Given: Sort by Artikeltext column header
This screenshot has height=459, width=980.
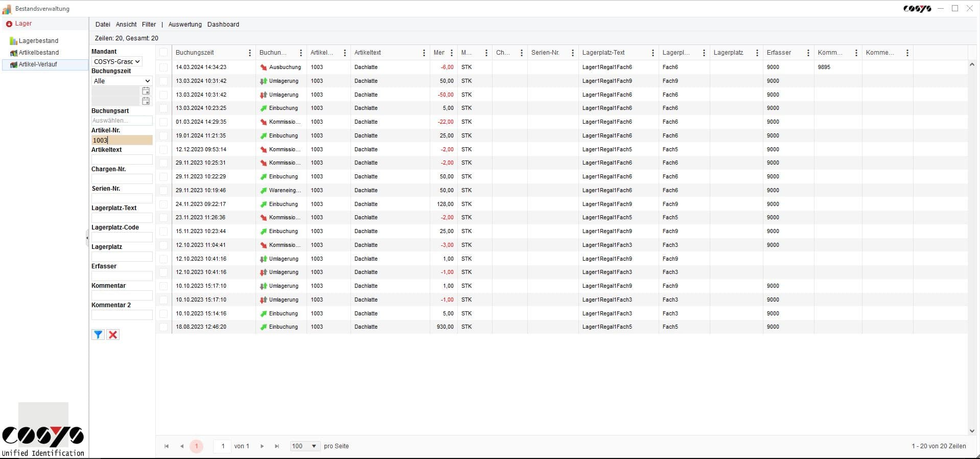Looking at the screenshot, I should (368, 53).
